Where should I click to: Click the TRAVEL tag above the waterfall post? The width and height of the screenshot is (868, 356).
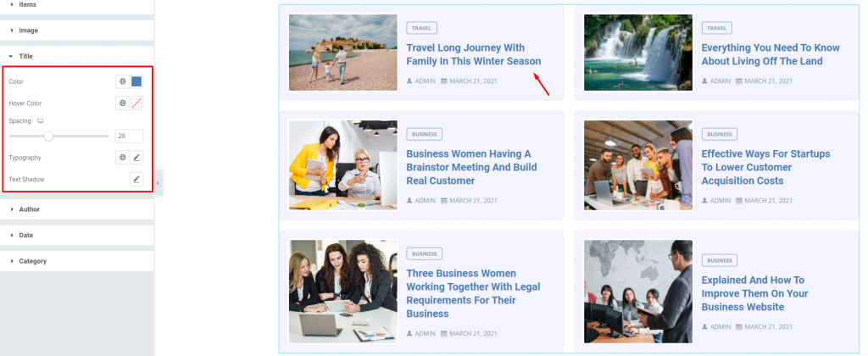coord(716,28)
